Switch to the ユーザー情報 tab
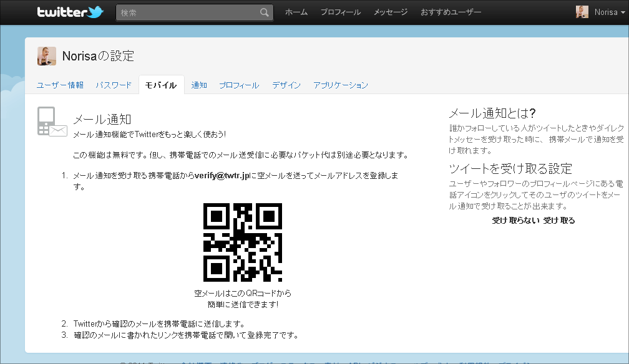 pos(60,85)
